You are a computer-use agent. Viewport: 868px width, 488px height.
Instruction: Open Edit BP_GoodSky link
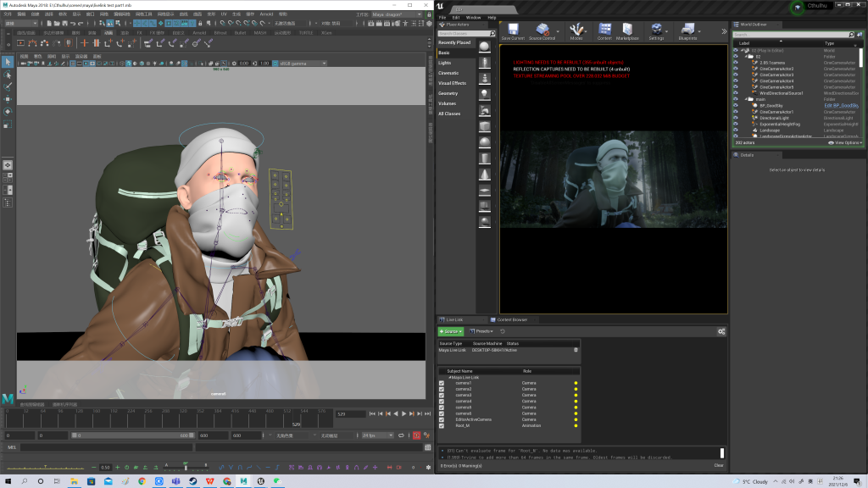click(841, 105)
